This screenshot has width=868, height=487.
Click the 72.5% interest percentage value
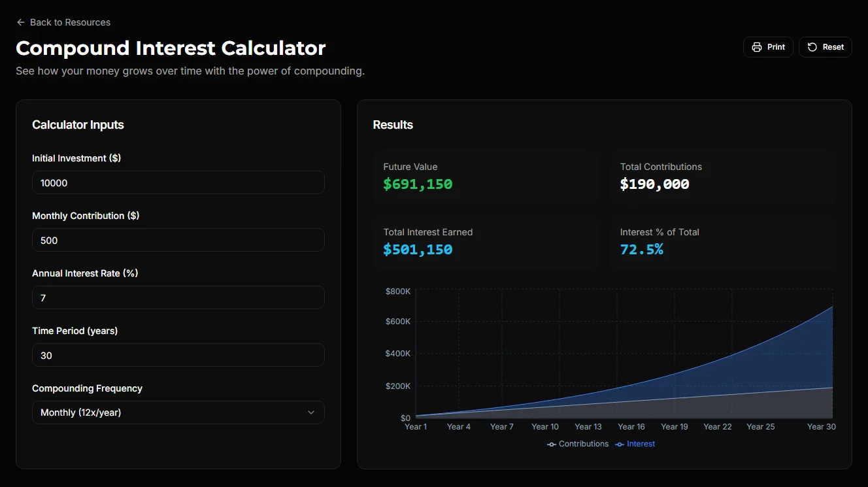pyautogui.click(x=642, y=250)
